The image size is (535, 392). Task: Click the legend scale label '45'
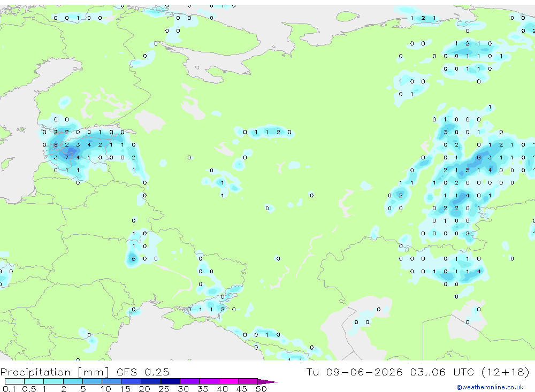[x=242, y=389]
